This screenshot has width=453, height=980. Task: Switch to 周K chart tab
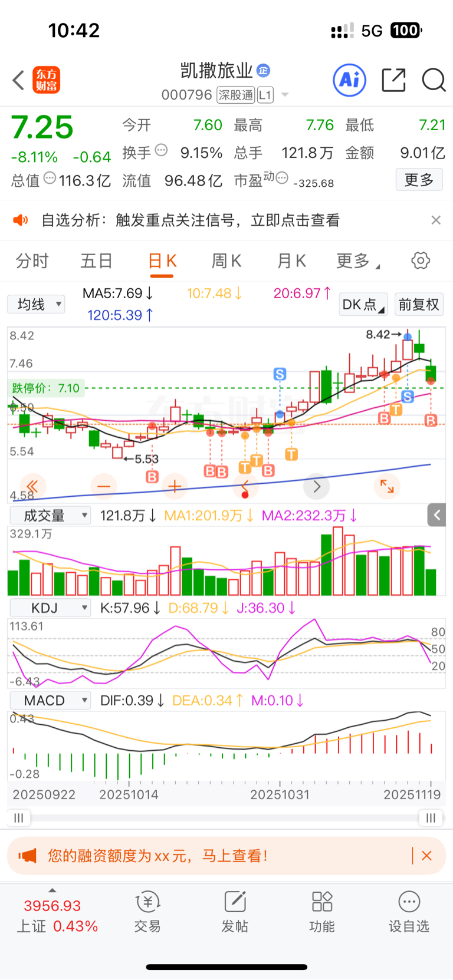pyautogui.click(x=226, y=260)
